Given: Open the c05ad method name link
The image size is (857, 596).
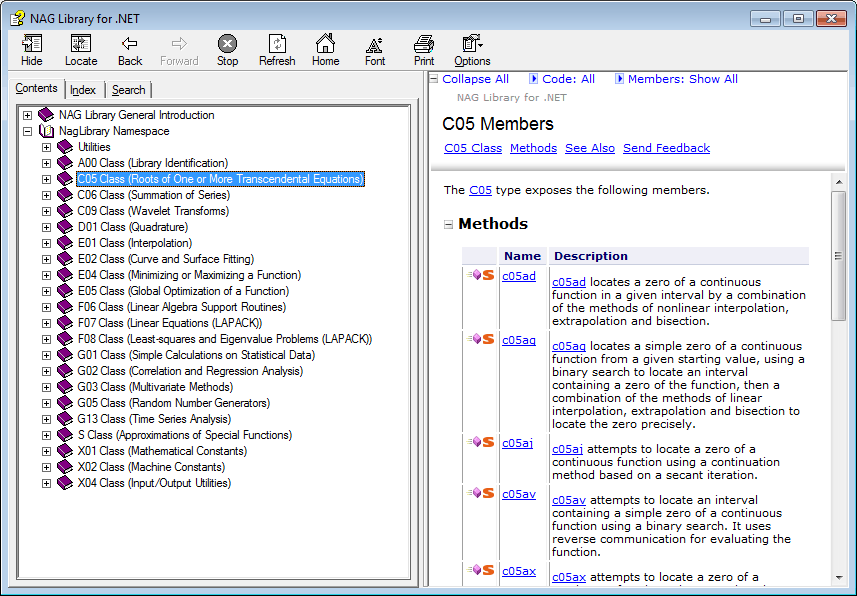Looking at the screenshot, I should click(519, 276).
